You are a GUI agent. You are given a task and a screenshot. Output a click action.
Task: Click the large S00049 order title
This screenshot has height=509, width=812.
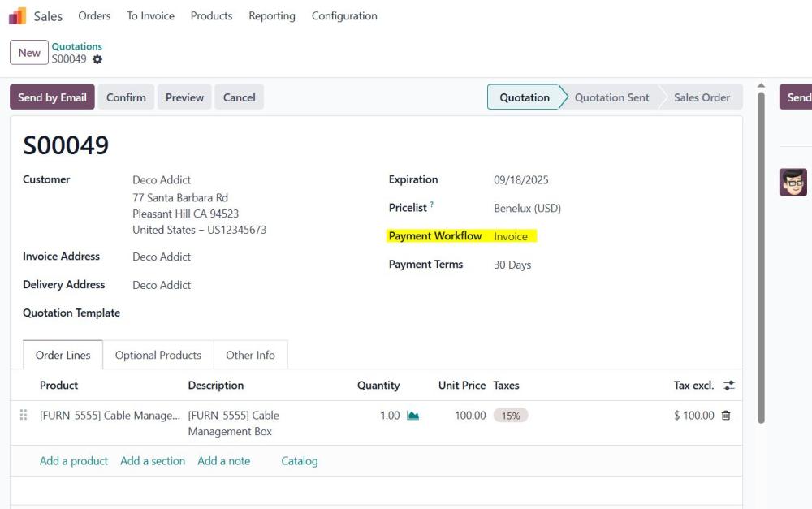tap(66, 145)
